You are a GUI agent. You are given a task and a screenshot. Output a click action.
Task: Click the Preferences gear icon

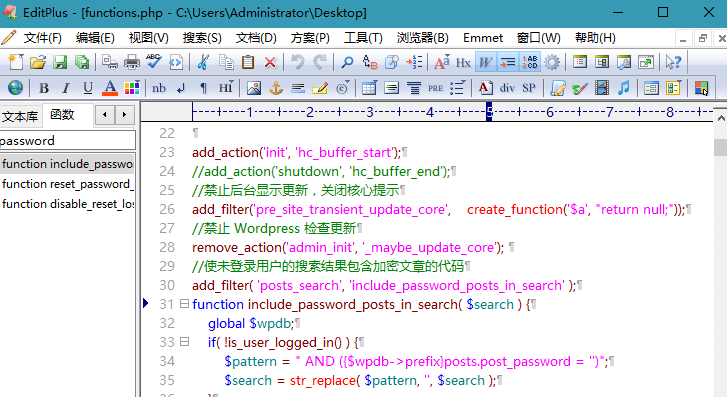tap(552, 62)
